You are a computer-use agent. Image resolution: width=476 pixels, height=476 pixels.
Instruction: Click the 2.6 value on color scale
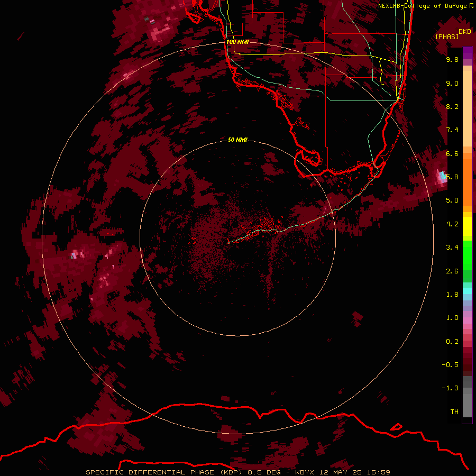452,271
